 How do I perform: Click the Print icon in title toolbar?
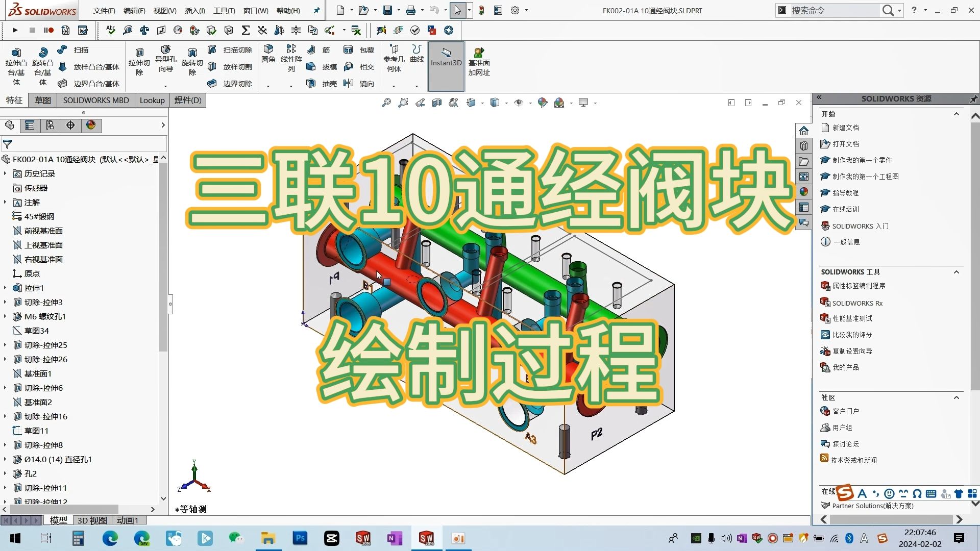pyautogui.click(x=411, y=10)
